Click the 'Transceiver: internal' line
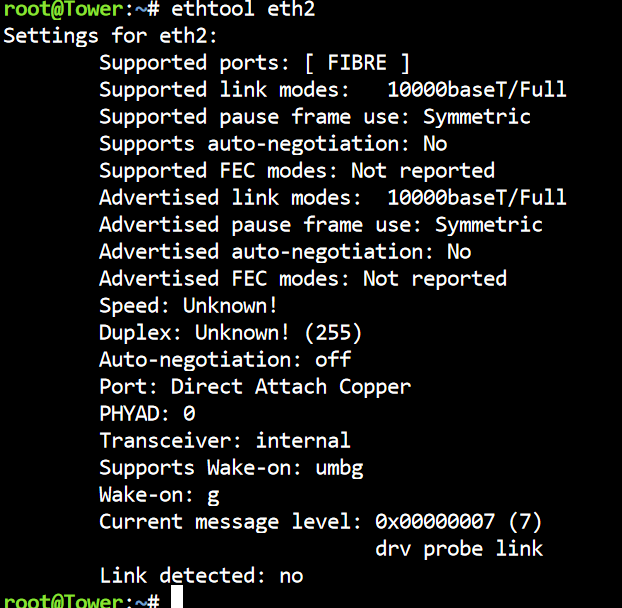The image size is (622, 608). (225, 441)
